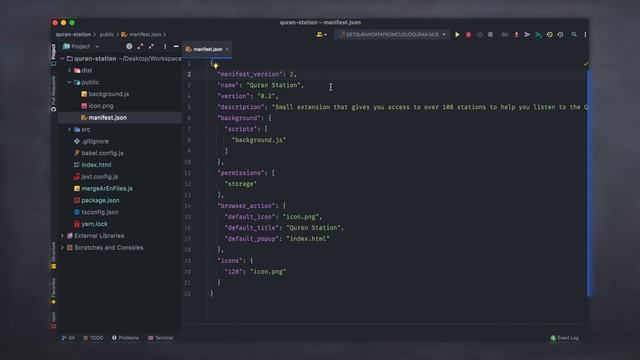Click quran-station in the breadcrumb bar
Image resolution: width=640 pixels, height=360 pixels.
tap(73, 35)
